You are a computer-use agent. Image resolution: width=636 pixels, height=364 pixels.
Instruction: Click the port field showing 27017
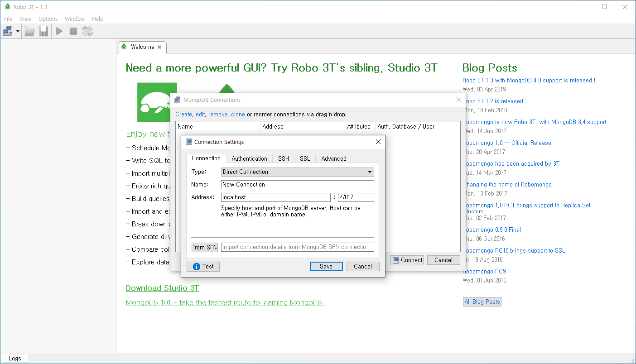click(x=356, y=197)
